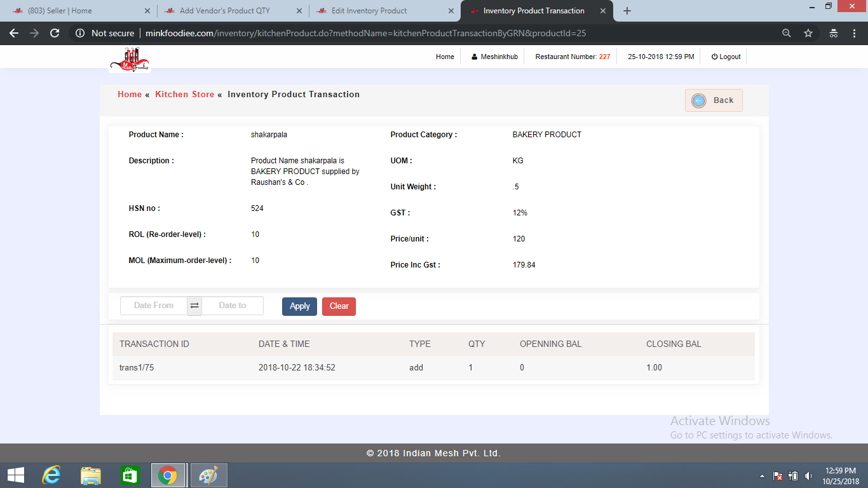Click the BAKERY PRODUCT category value
Viewport: 868px width, 488px height.
pos(547,135)
